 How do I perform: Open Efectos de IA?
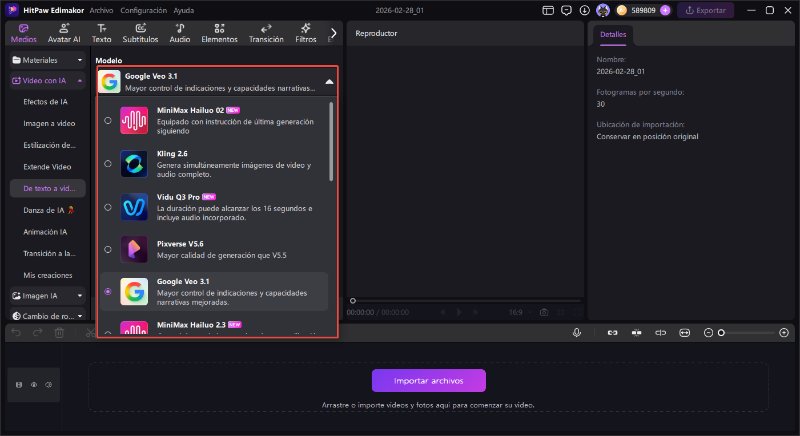[x=45, y=102]
